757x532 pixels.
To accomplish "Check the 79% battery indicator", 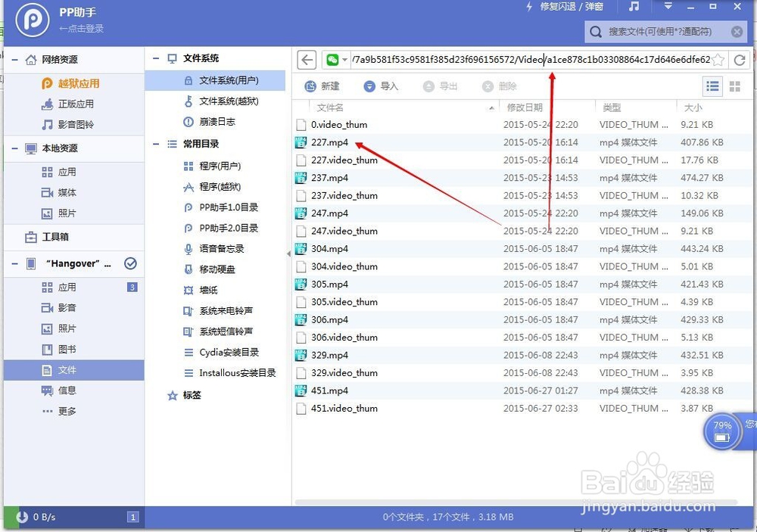I will point(721,430).
